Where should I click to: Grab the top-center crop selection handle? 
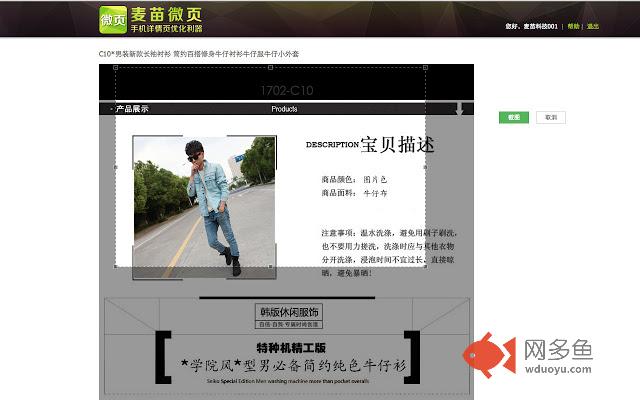270,67
